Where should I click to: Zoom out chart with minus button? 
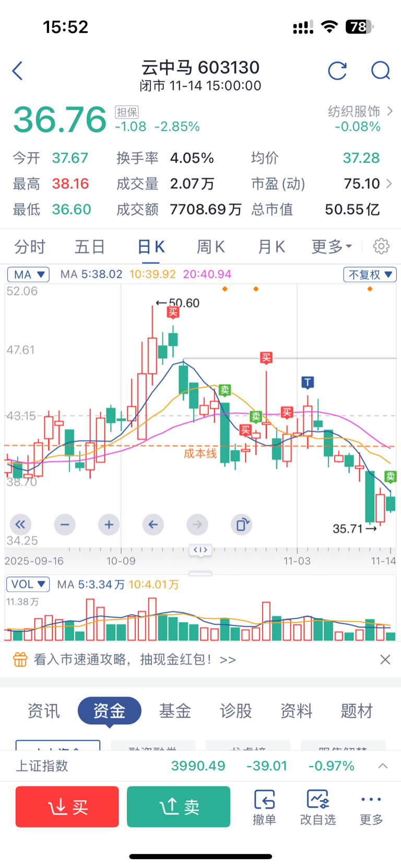click(x=65, y=525)
